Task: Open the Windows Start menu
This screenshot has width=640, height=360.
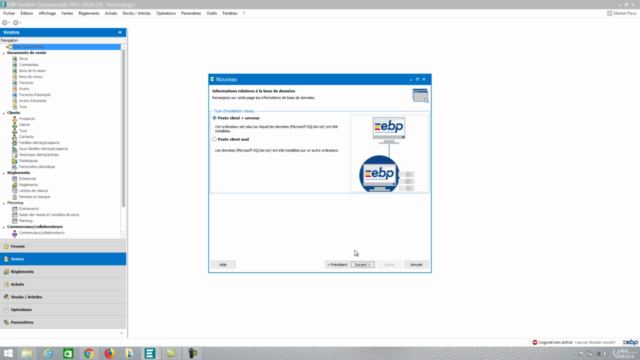Action: point(8,353)
